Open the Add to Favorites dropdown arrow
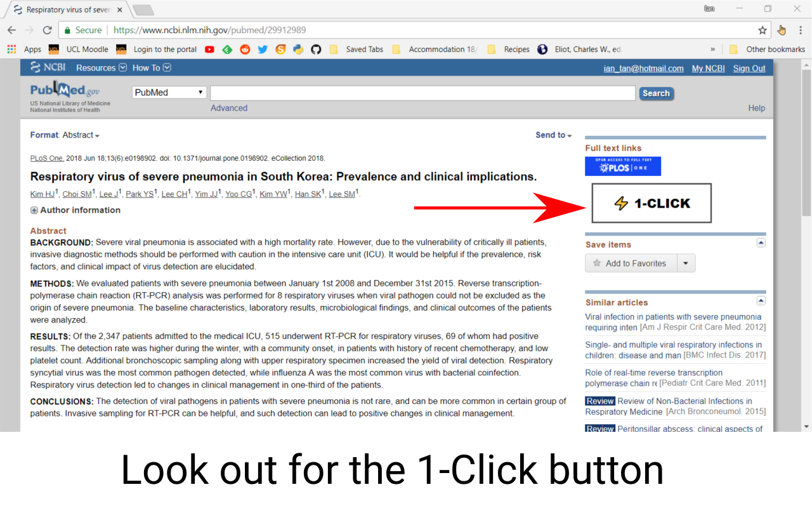Viewport: 812px width, 508px height. tap(686, 263)
